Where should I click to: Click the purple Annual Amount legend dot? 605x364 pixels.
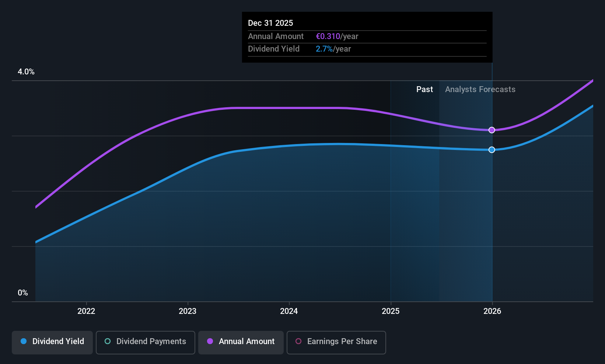pos(210,341)
